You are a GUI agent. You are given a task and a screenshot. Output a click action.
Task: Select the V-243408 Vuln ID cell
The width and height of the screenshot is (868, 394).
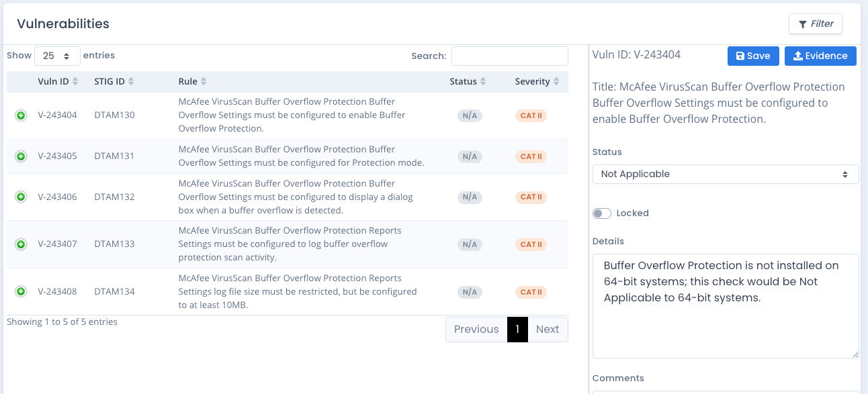pos(57,292)
